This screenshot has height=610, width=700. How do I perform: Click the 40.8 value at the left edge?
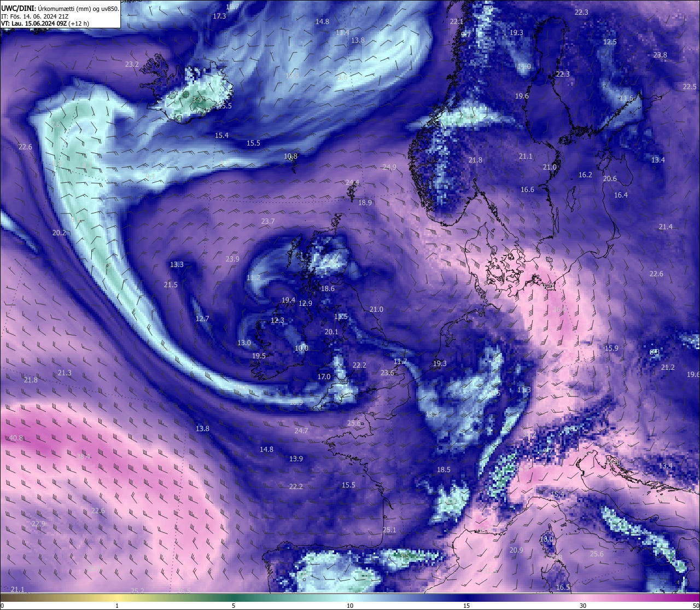[16, 438]
